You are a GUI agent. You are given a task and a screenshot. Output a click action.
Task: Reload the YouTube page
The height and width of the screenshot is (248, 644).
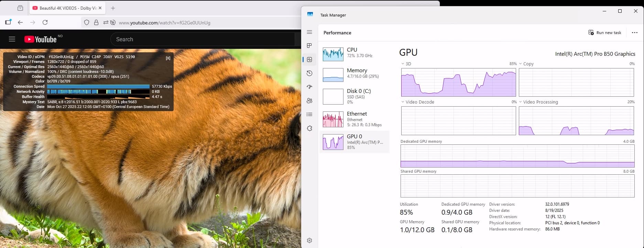[45, 22]
